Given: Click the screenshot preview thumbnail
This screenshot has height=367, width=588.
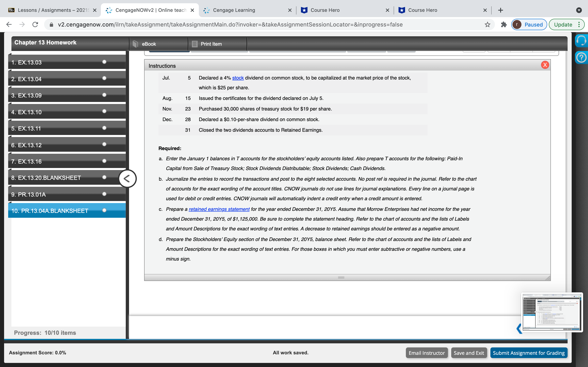Looking at the screenshot, I should click(552, 312).
